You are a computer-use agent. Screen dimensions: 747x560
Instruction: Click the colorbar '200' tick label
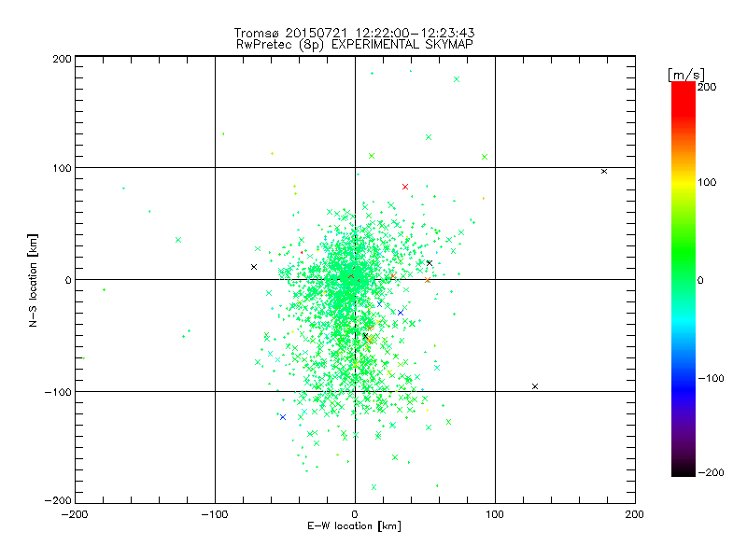(x=707, y=87)
